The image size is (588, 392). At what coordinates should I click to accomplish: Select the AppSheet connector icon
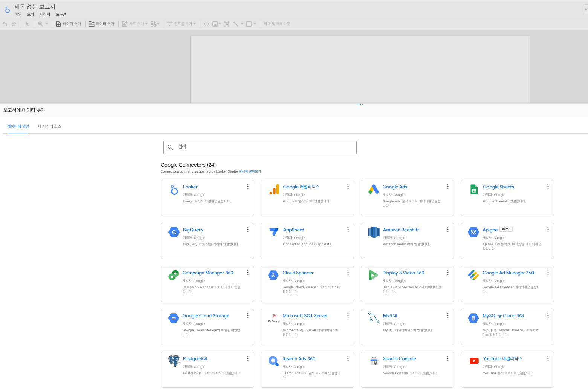click(274, 232)
